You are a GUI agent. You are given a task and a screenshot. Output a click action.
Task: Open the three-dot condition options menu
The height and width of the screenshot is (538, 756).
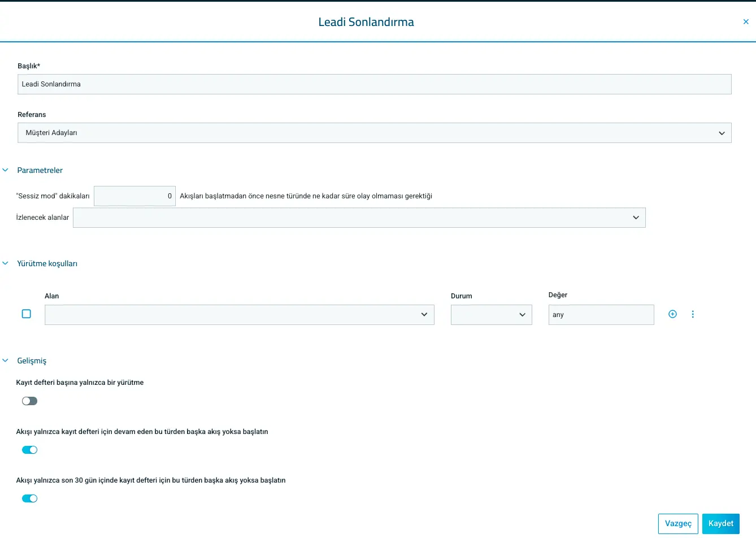[693, 314]
